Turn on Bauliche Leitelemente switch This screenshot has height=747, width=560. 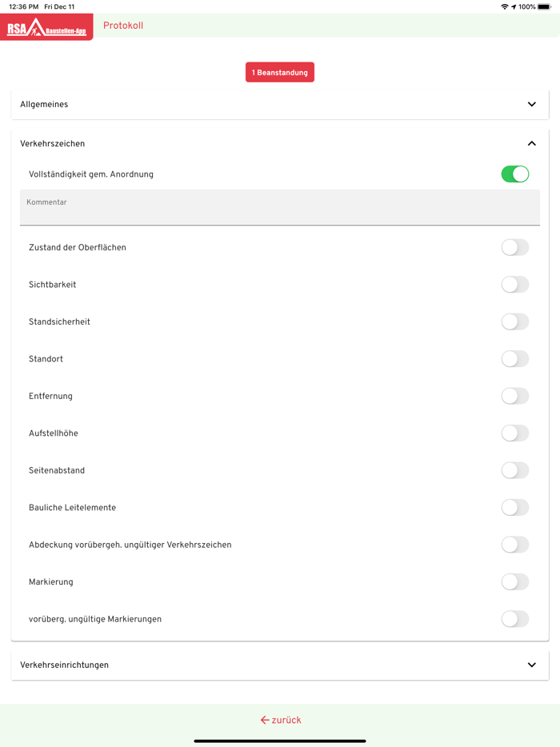[x=515, y=508]
